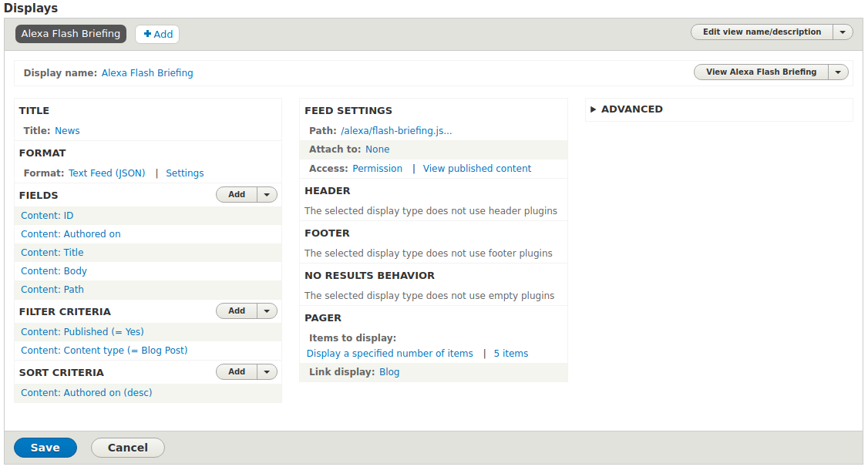
Task: Click the Add display button with plus icon
Action: (x=157, y=34)
